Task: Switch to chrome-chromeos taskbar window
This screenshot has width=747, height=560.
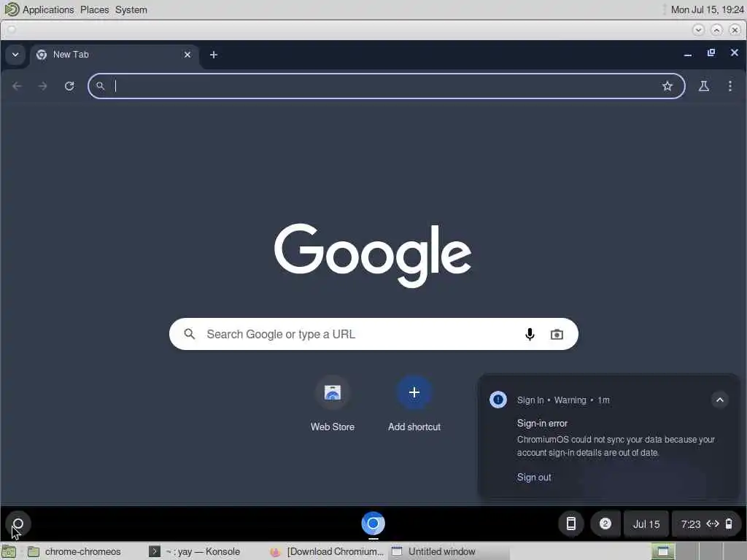Action: 76,551
